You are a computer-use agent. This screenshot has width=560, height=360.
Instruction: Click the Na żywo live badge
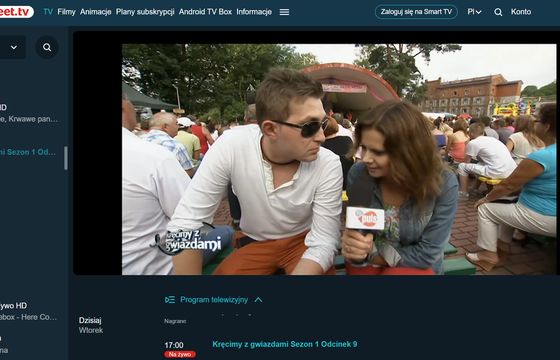tap(180, 354)
